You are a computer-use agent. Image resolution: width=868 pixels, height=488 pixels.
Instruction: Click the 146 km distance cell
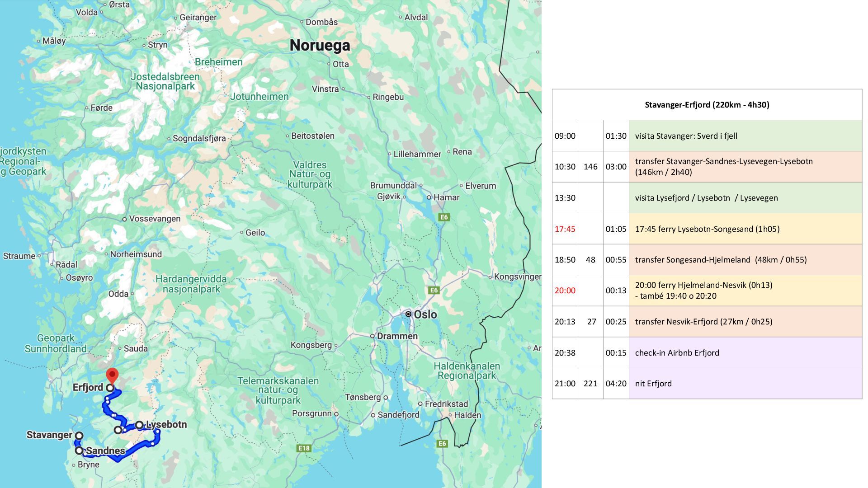[x=590, y=167]
